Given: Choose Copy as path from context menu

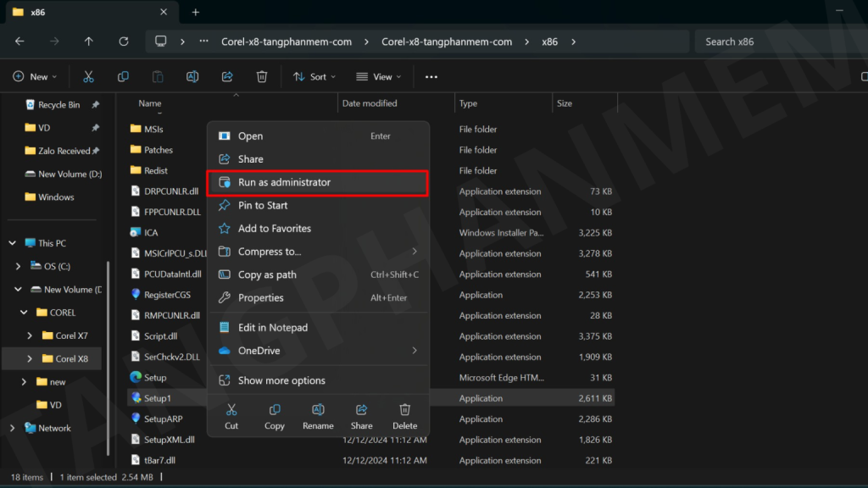Looking at the screenshot, I should pyautogui.click(x=267, y=274).
